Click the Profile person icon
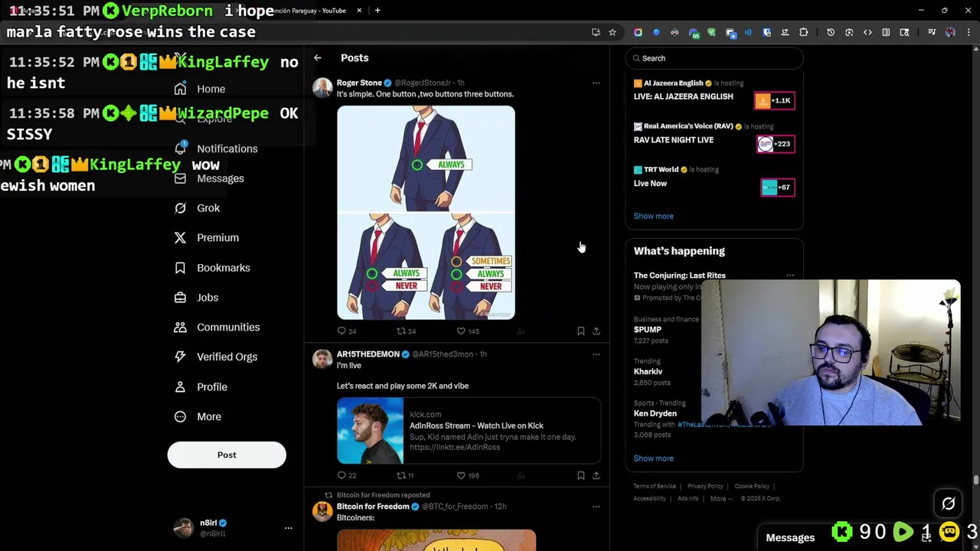980x551 pixels. [x=180, y=386]
